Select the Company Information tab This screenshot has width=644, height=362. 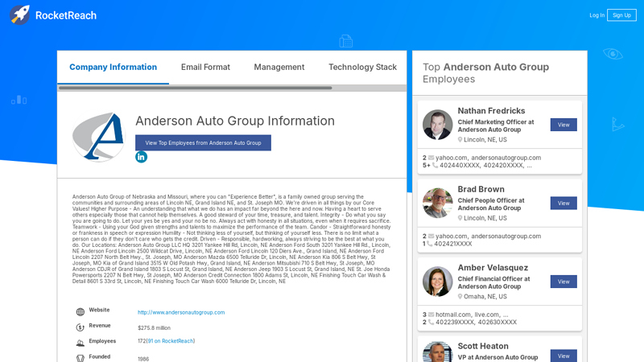click(113, 67)
